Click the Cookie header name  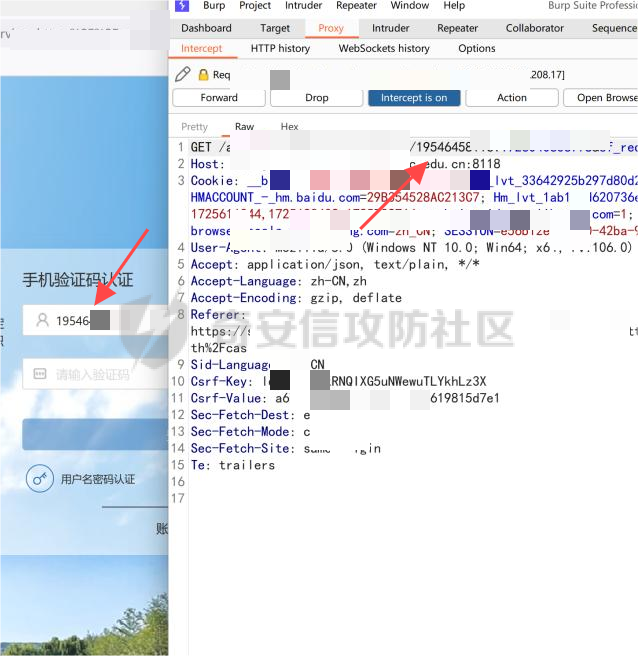pos(212,181)
